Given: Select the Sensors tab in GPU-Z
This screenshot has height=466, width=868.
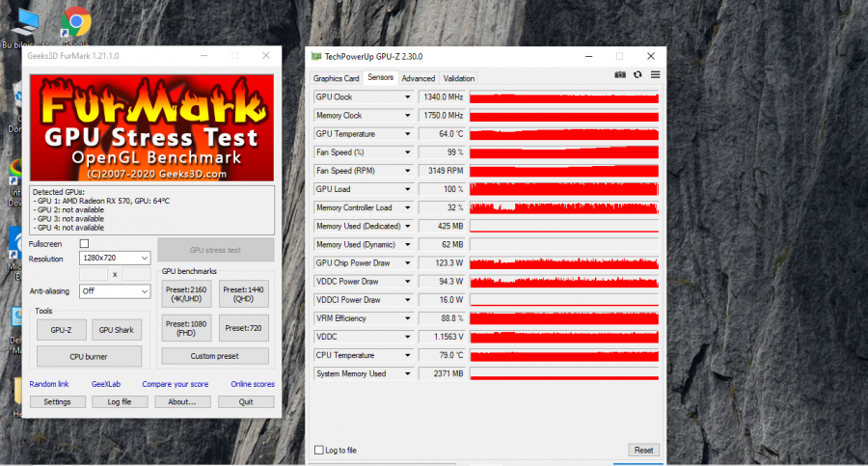Looking at the screenshot, I should (x=380, y=77).
